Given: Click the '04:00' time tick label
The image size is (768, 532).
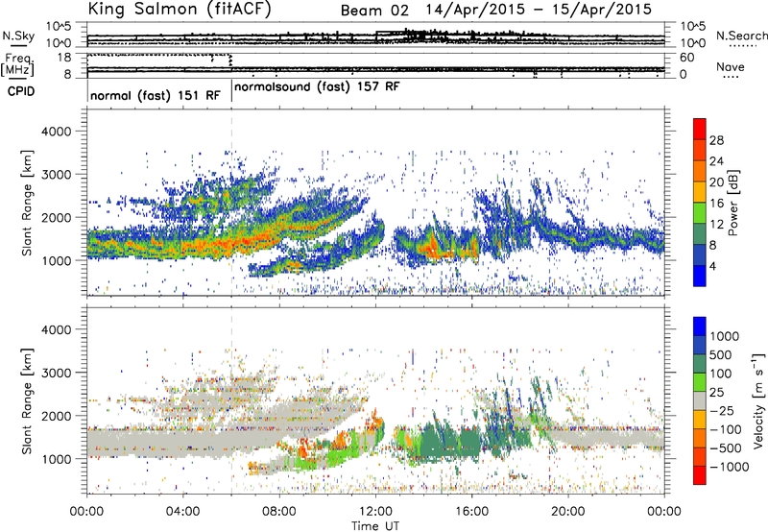Looking at the screenshot, I should (183, 512).
